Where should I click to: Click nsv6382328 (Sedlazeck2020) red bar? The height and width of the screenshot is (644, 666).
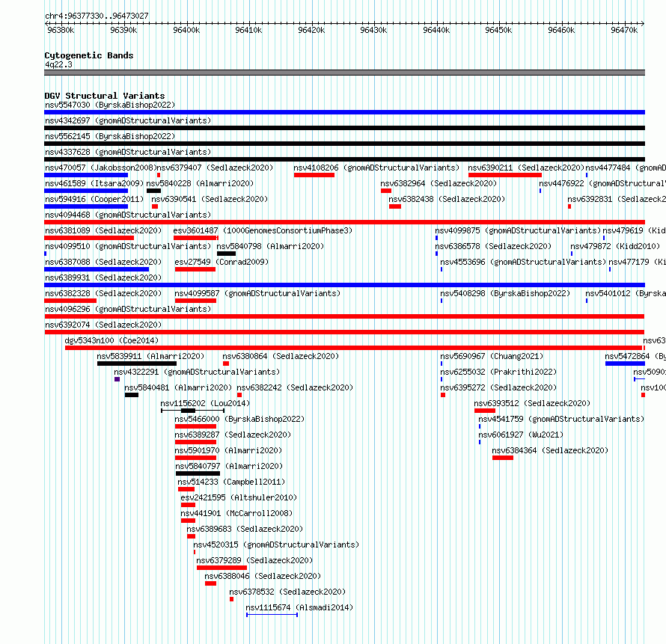pyautogui.click(x=70, y=301)
